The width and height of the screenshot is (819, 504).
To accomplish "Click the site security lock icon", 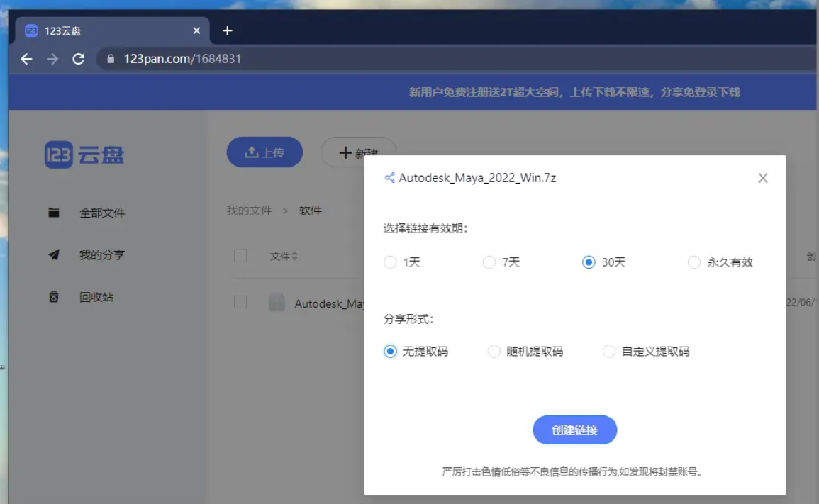I will [x=111, y=59].
